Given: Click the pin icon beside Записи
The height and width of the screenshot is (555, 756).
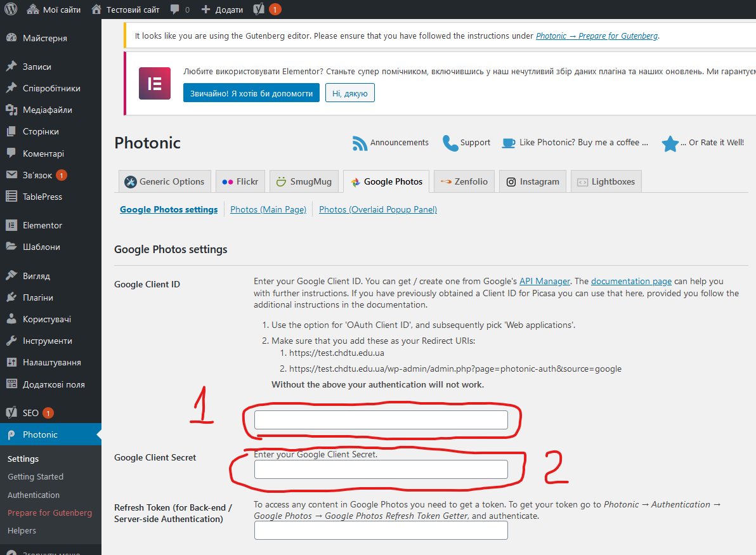Looking at the screenshot, I should (11, 67).
